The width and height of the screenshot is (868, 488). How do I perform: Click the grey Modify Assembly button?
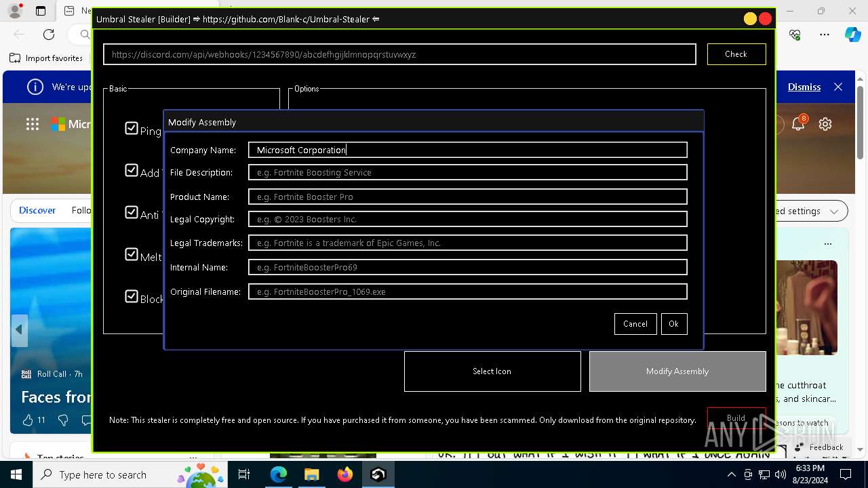click(677, 371)
